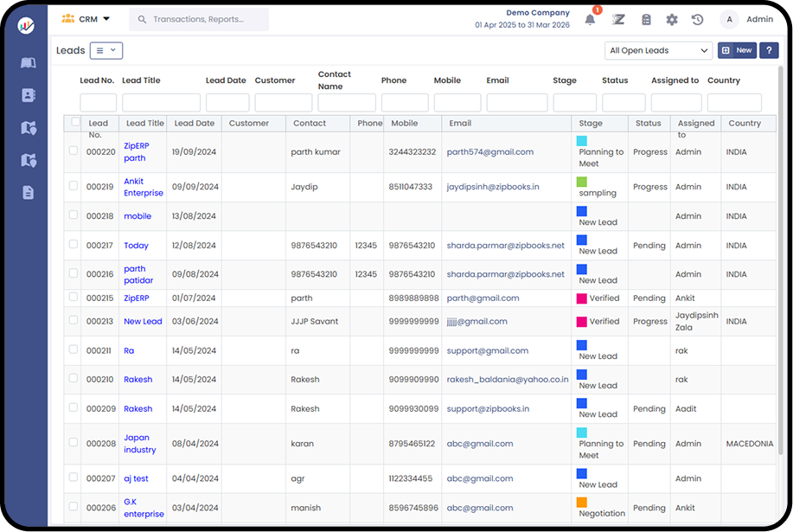Click the Leads menu header
Image resolution: width=793 pixels, height=532 pixels.
[70, 50]
